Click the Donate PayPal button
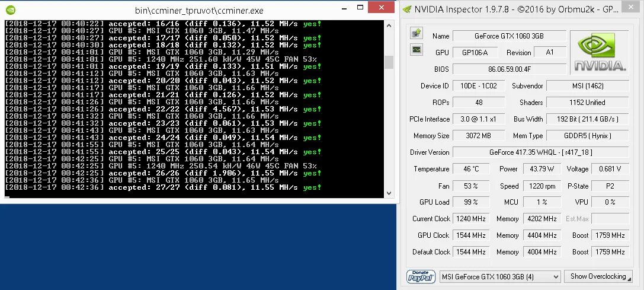Image resolution: width=644 pixels, height=290 pixels. click(421, 276)
